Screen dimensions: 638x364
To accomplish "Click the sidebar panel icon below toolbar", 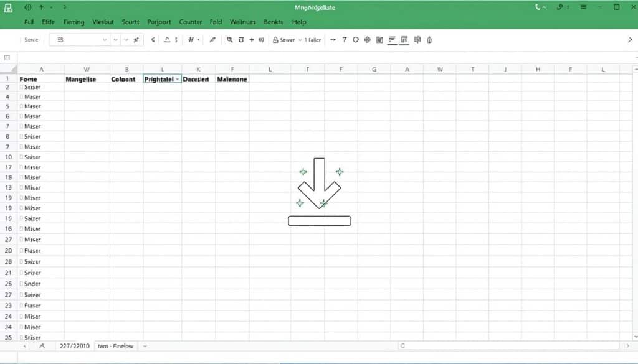I will tap(6, 58).
